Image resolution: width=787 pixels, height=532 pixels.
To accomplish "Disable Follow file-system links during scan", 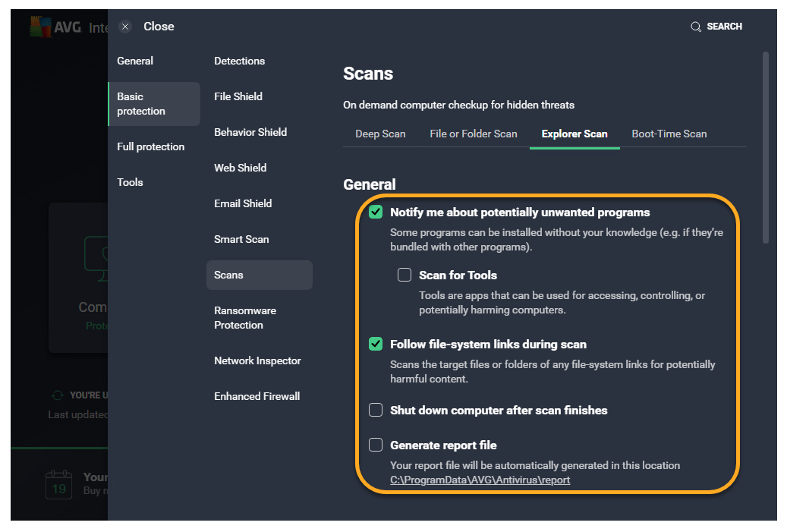I will pos(376,345).
